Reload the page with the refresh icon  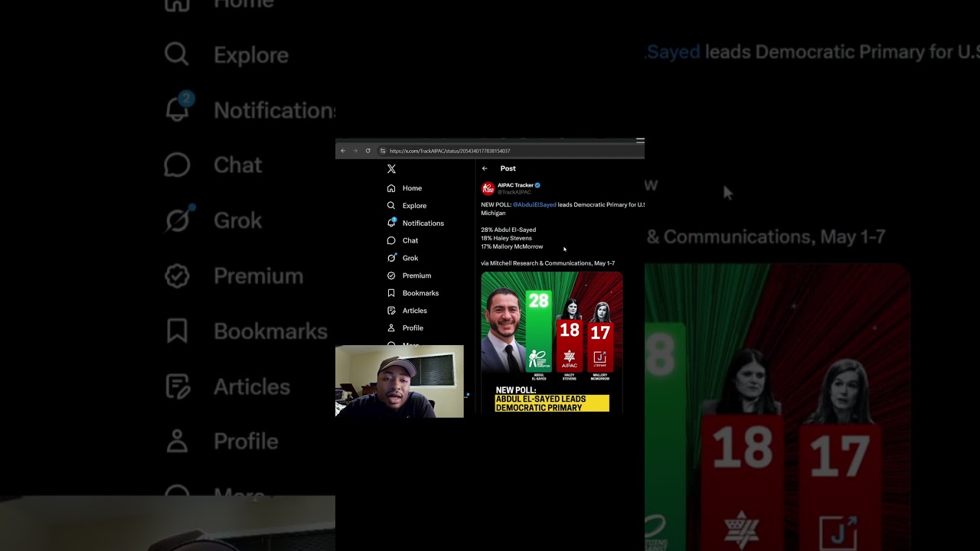tap(368, 151)
